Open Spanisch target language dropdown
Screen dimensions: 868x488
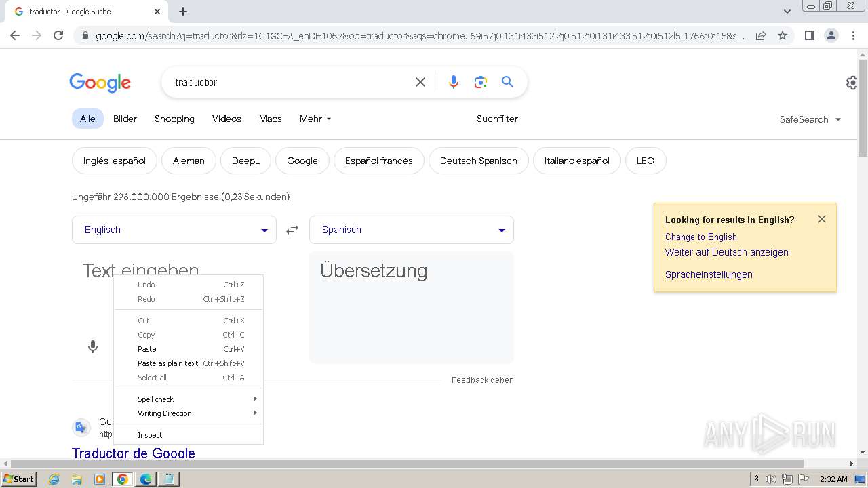coord(412,230)
